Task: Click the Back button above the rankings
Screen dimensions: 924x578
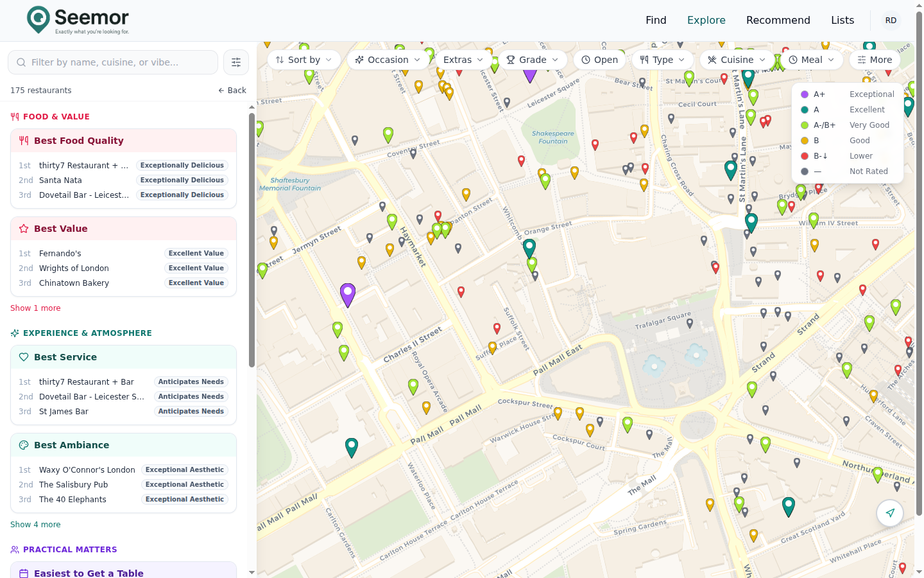Action: click(232, 90)
